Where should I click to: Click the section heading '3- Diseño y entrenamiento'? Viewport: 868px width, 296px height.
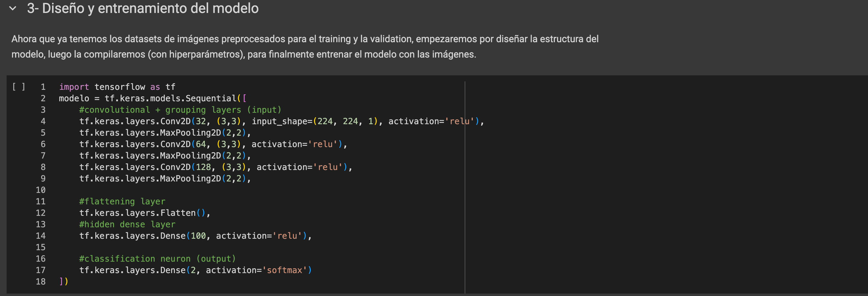point(143,8)
